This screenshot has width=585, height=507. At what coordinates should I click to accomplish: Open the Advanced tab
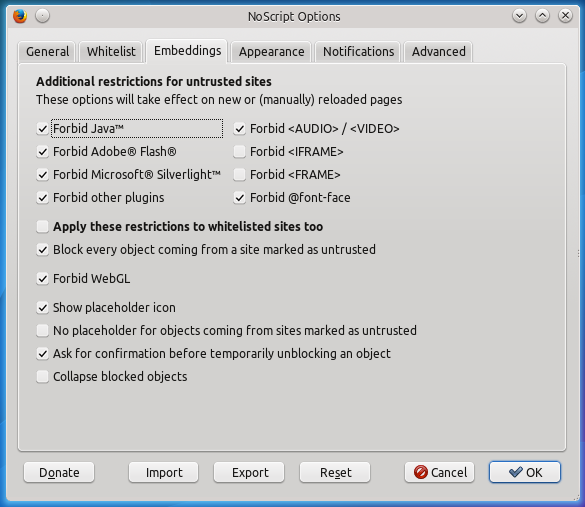click(438, 51)
